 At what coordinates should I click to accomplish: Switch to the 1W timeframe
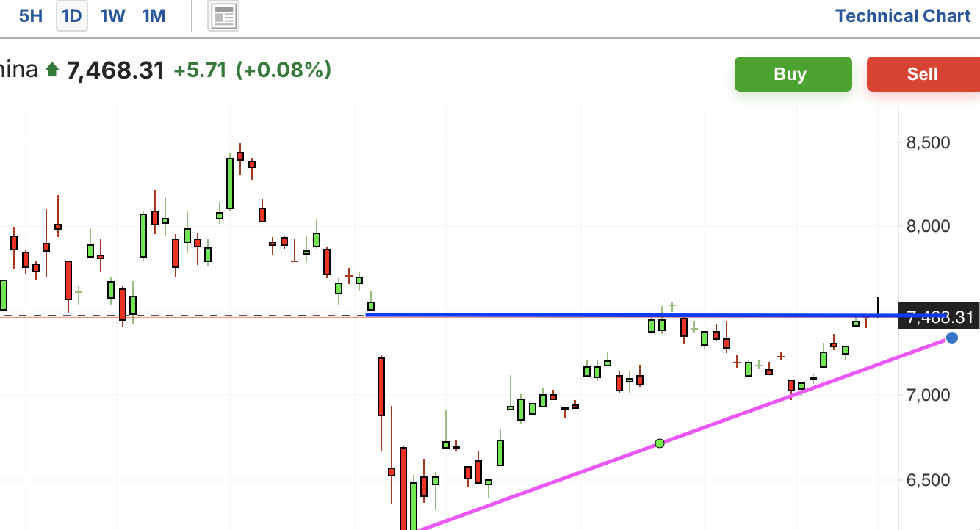[112, 15]
